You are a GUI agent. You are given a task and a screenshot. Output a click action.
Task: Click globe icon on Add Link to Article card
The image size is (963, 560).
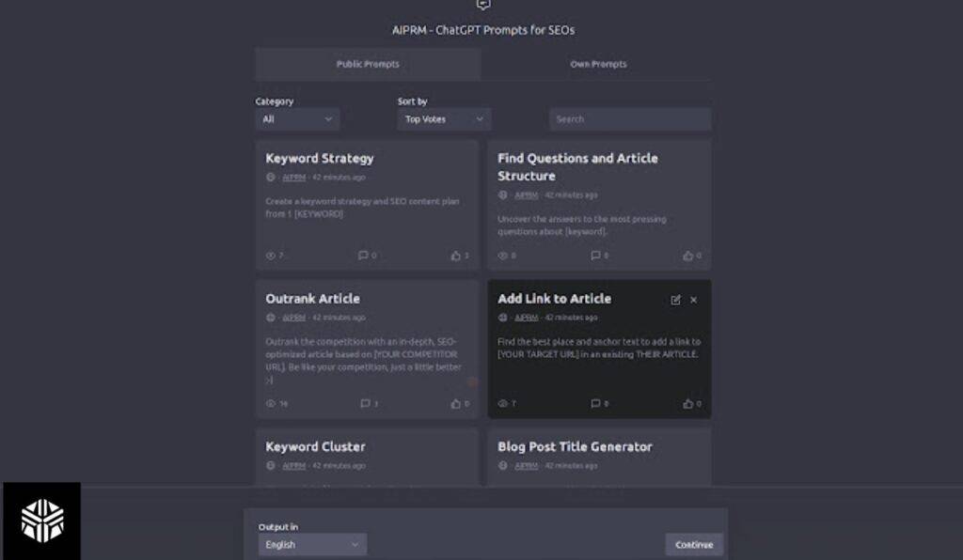[x=502, y=318]
